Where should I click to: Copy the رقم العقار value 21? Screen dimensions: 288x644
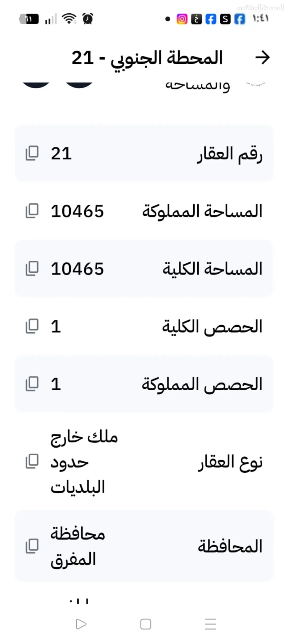coord(32,153)
